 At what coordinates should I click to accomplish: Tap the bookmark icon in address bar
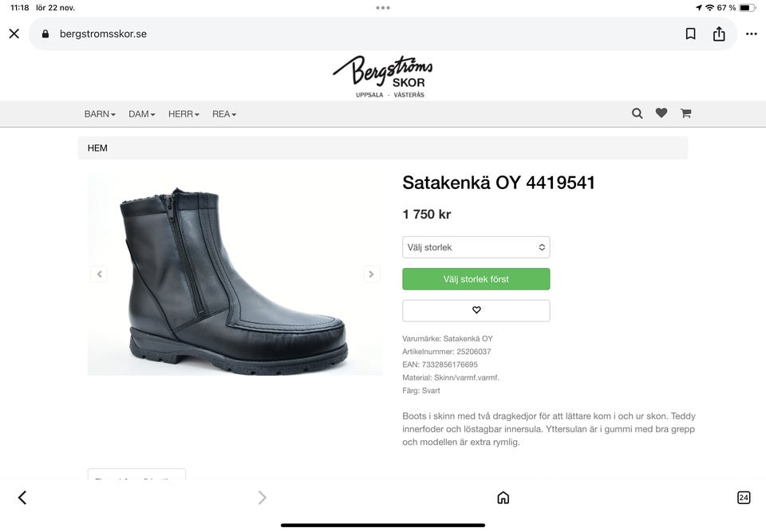click(691, 33)
